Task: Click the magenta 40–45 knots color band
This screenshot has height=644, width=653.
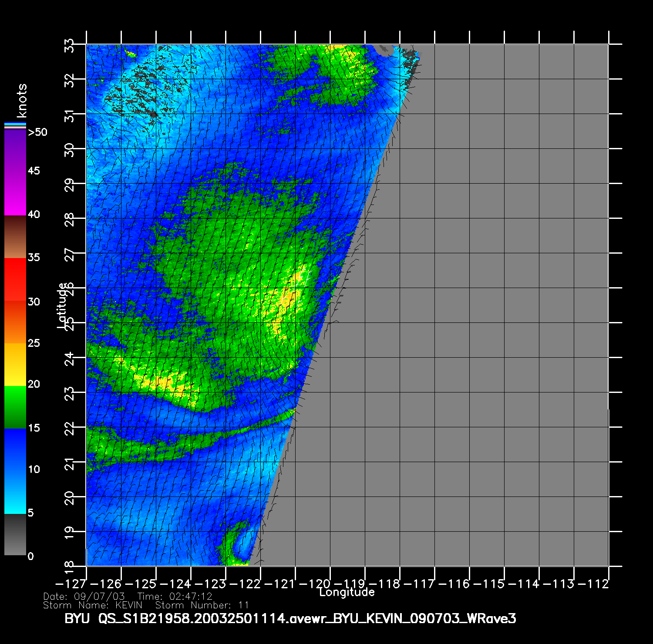Action: point(15,194)
